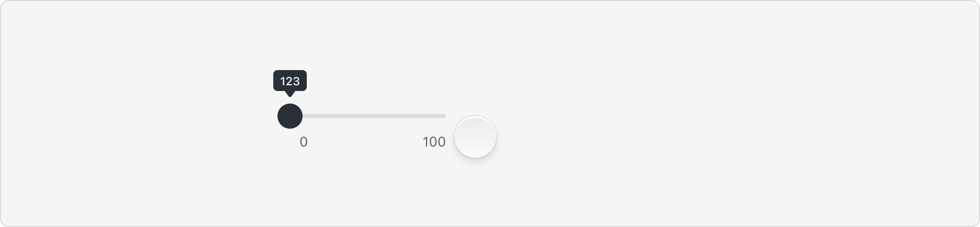
Task: Set slider near three-quarters of the track
Action: point(407,116)
